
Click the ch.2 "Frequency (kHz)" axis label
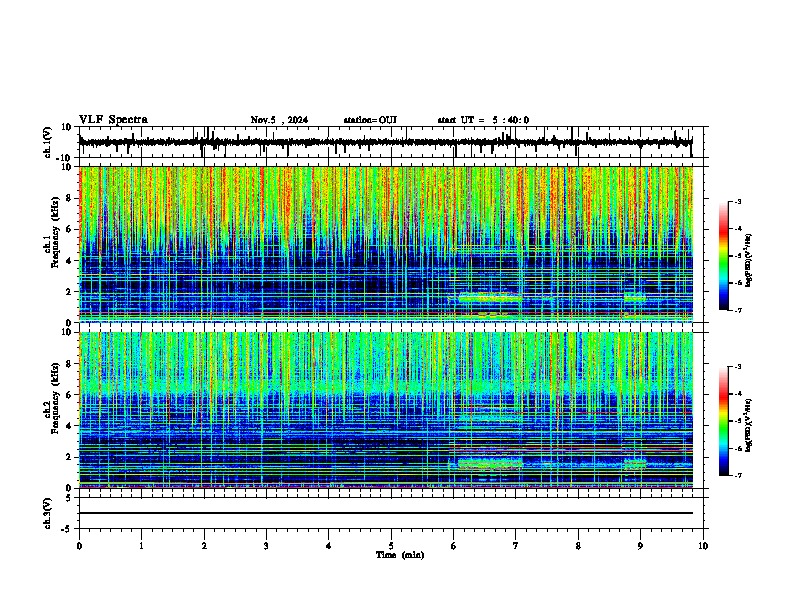point(56,398)
